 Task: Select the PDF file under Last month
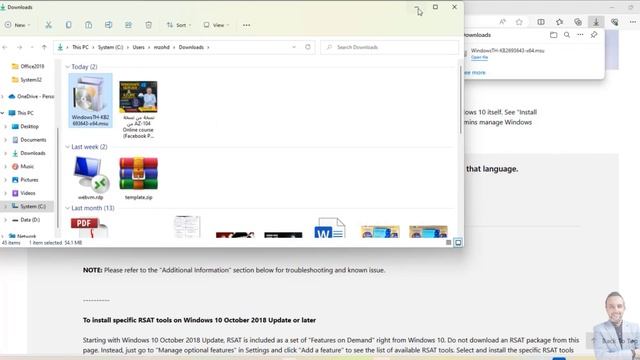(x=89, y=227)
